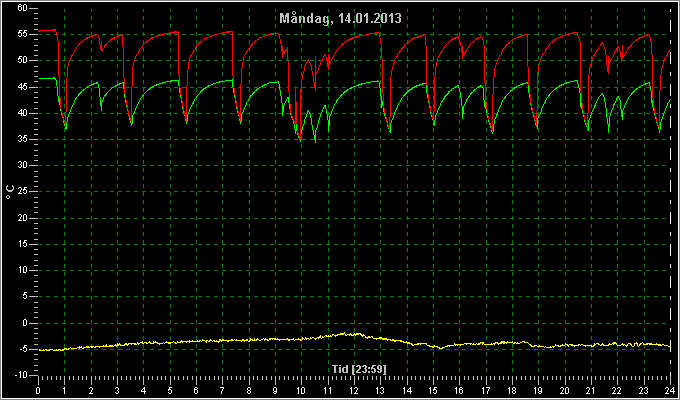
Task: Click the x-axis hour label '7'
Action: [222, 390]
